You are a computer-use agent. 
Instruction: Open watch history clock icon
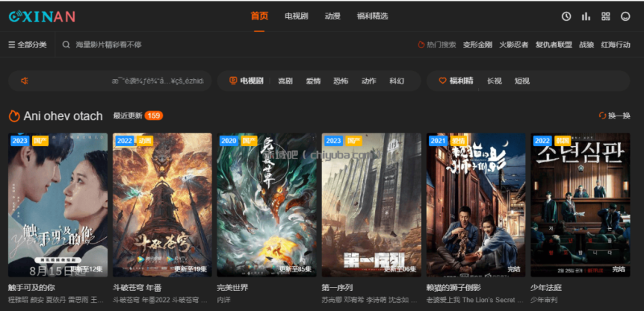coord(566,16)
